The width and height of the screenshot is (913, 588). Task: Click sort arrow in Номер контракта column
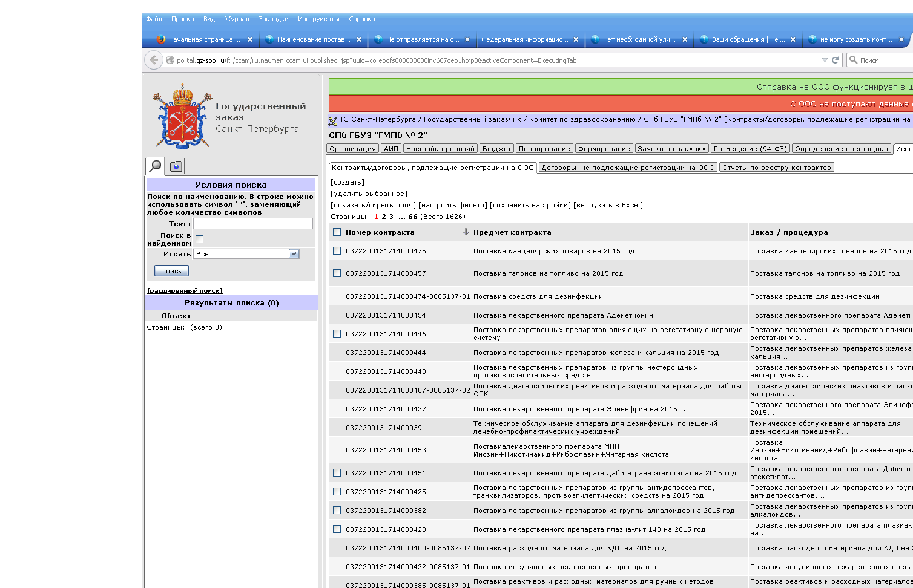pos(466,232)
